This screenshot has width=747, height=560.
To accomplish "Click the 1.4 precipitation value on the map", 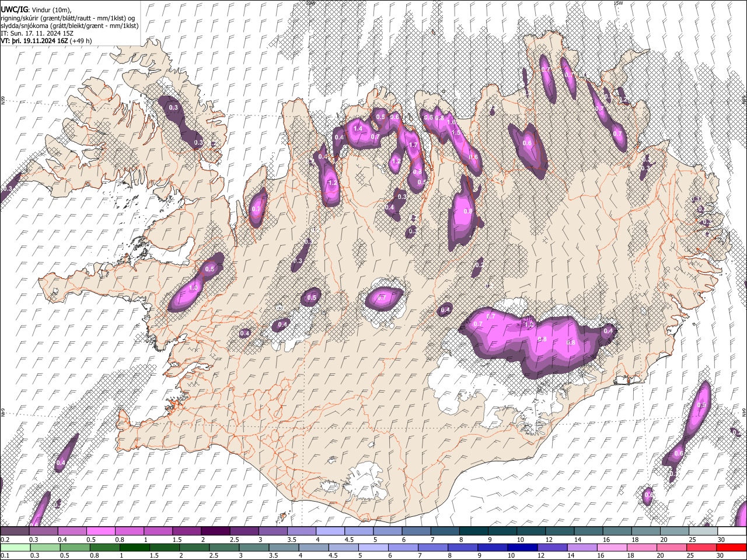I will (x=358, y=129).
